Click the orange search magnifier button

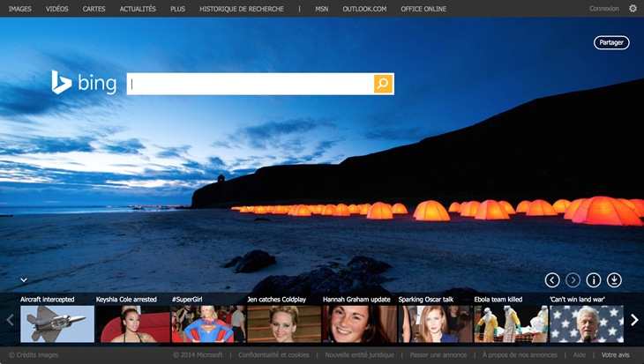pyautogui.click(x=383, y=84)
